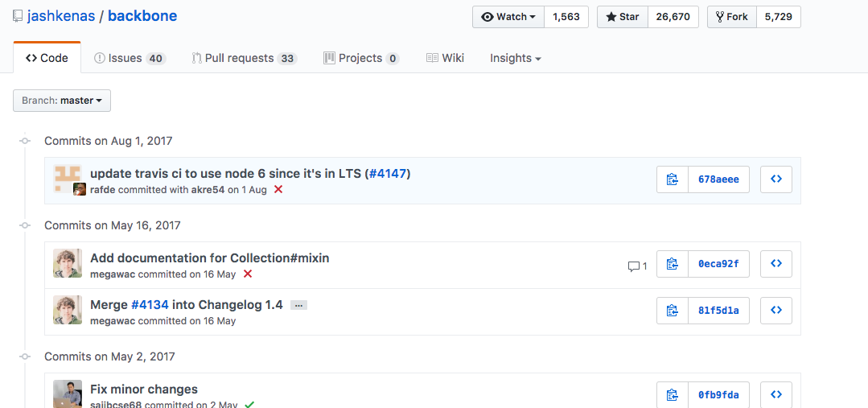Open commit hash 0fb9fda

click(x=718, y=394)
